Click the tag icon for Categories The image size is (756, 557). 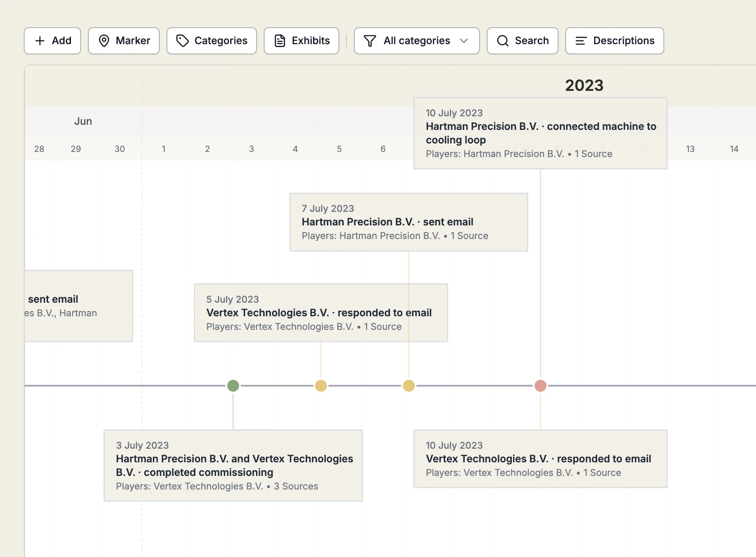point(183,41)
